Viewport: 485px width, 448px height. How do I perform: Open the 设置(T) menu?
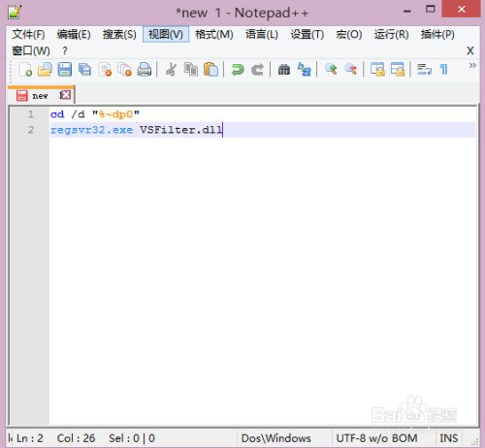point(307,34)
